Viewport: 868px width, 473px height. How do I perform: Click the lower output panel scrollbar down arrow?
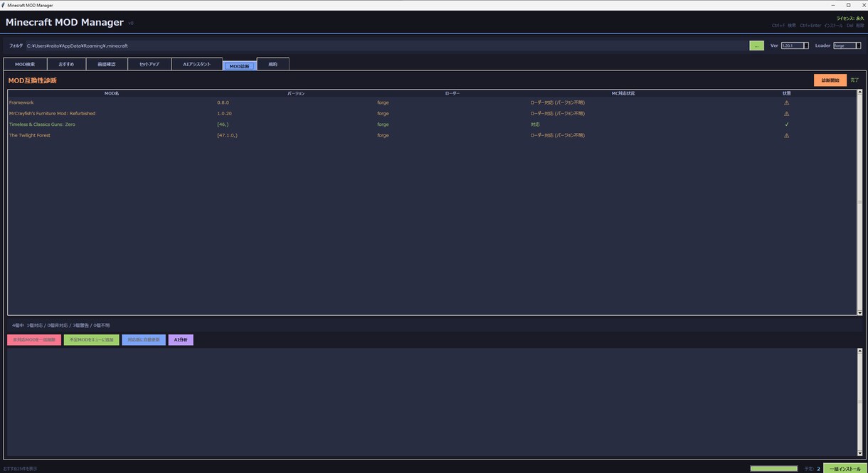pos(859,453)
